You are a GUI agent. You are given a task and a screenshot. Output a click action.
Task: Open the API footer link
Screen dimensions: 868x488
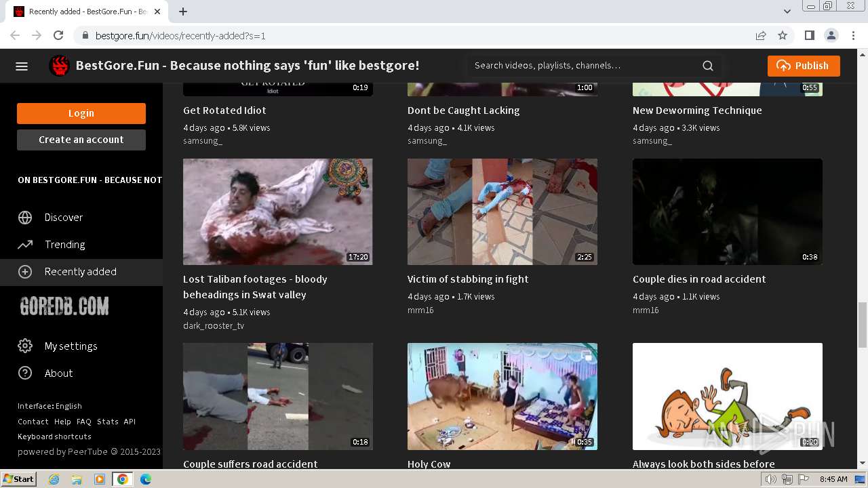pos(130,422)
